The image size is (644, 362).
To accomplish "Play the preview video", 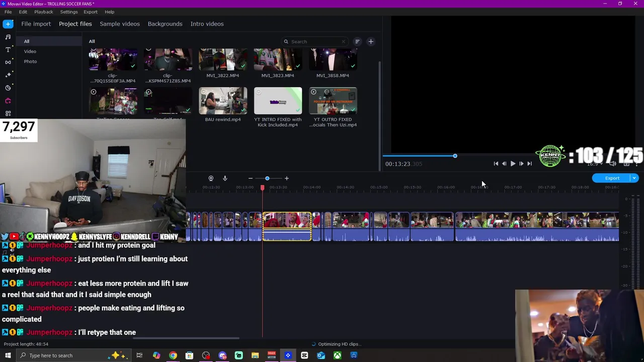I will point(513,163).
